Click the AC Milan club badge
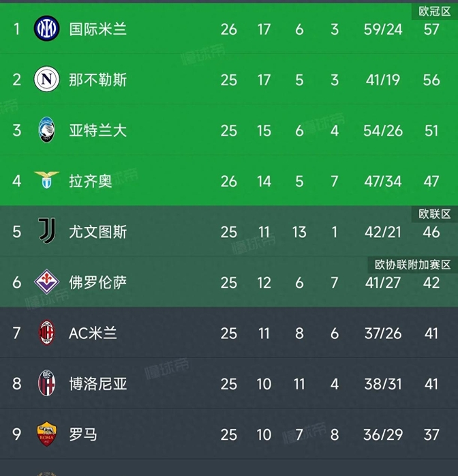Image resolution: width=458 pixels, height=476 pixels. pyautogui.click(x=46, y=333)
